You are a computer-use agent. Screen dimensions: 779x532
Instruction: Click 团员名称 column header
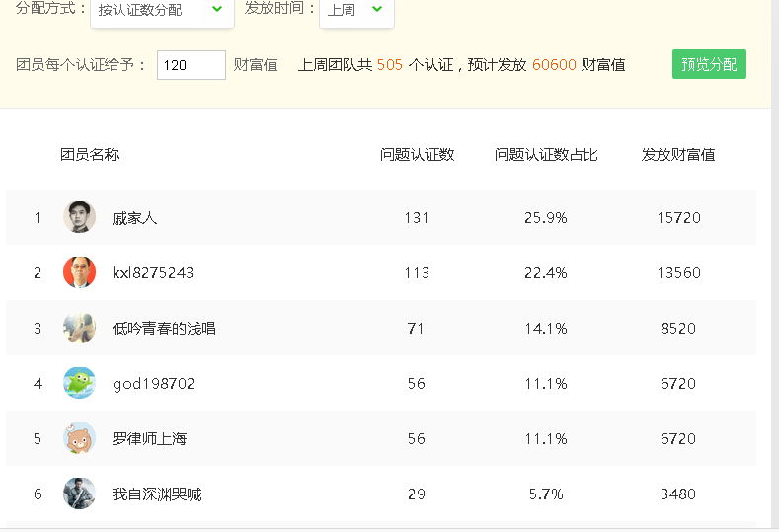click(90, 155)
